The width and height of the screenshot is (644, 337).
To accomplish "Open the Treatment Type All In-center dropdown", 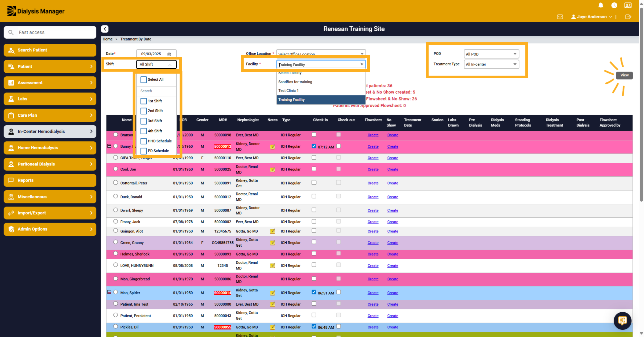I will click(x=491, y=64).
